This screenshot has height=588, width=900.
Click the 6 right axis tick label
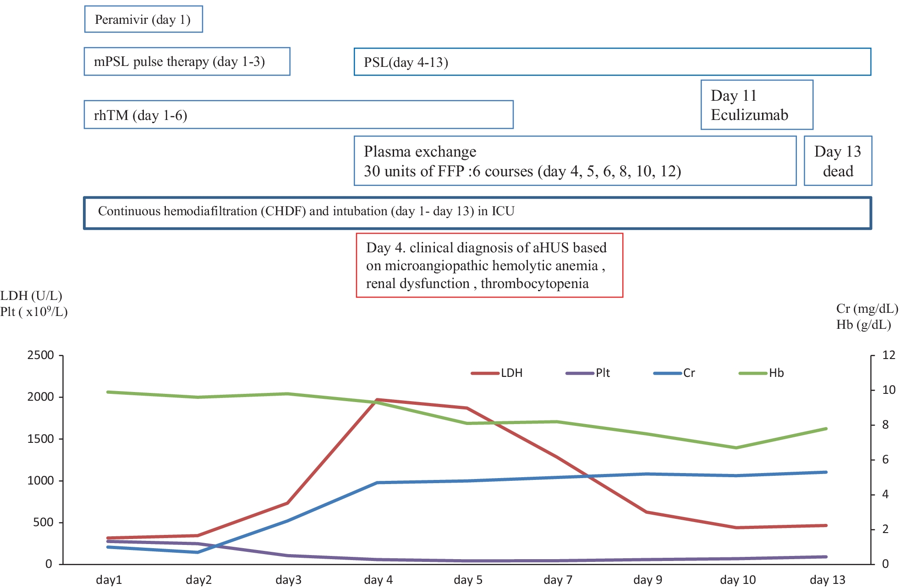point(886,460)
